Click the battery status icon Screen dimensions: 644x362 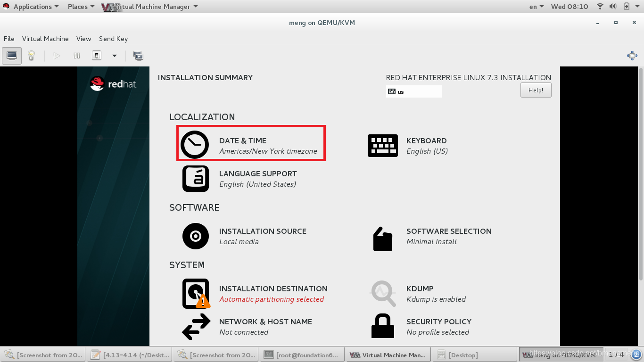tap(626, 7)
